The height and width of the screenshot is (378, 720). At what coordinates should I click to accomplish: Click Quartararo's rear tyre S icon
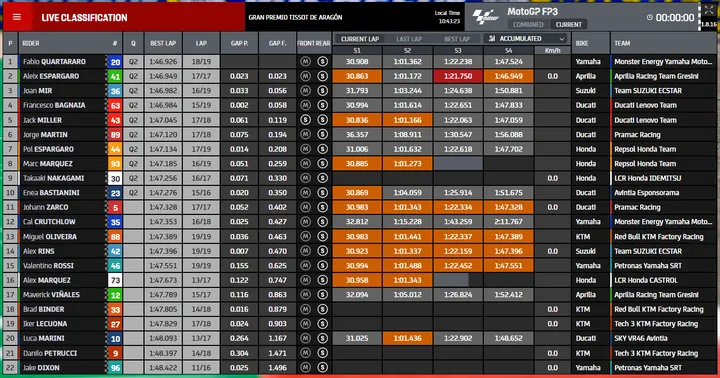click(x=322, y=62)
